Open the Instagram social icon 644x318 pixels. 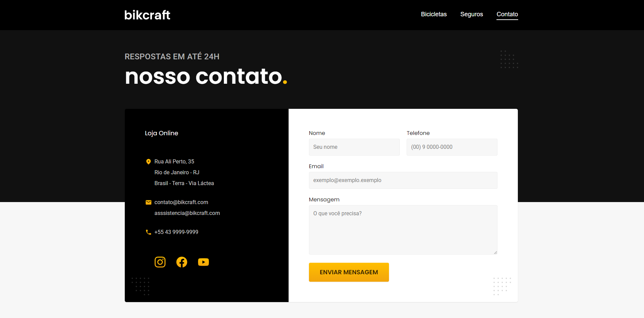coord(160,262)
